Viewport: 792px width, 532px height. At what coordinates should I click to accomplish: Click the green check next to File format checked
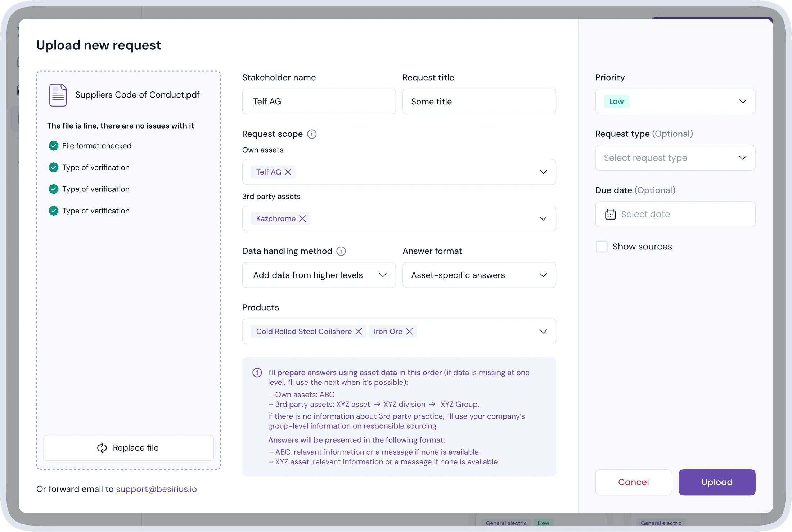54,146
